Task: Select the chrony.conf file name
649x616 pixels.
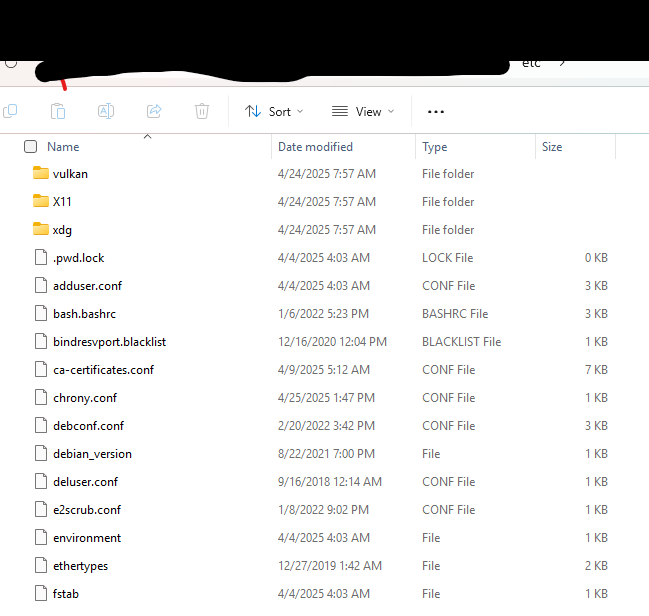Action: tap(85, 398)
